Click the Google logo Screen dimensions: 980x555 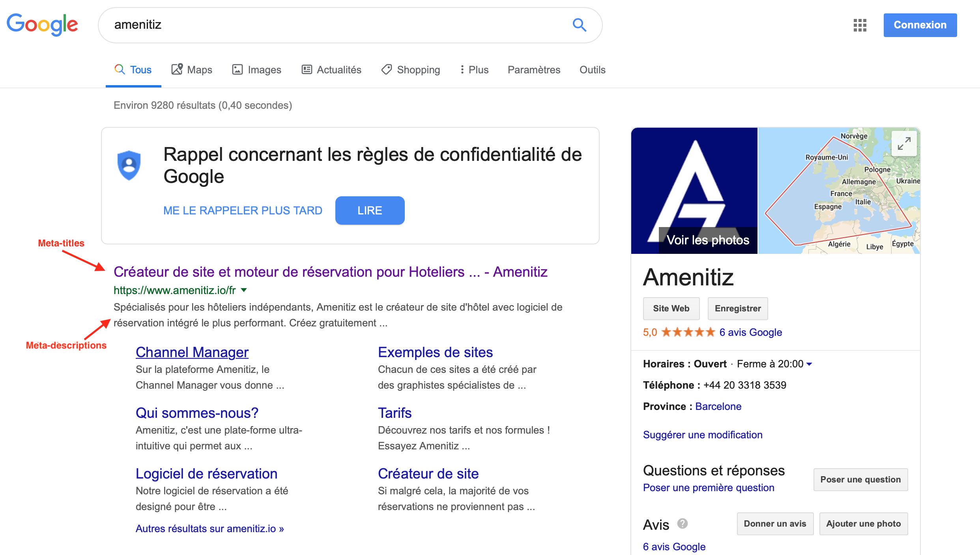pos(42,24)
